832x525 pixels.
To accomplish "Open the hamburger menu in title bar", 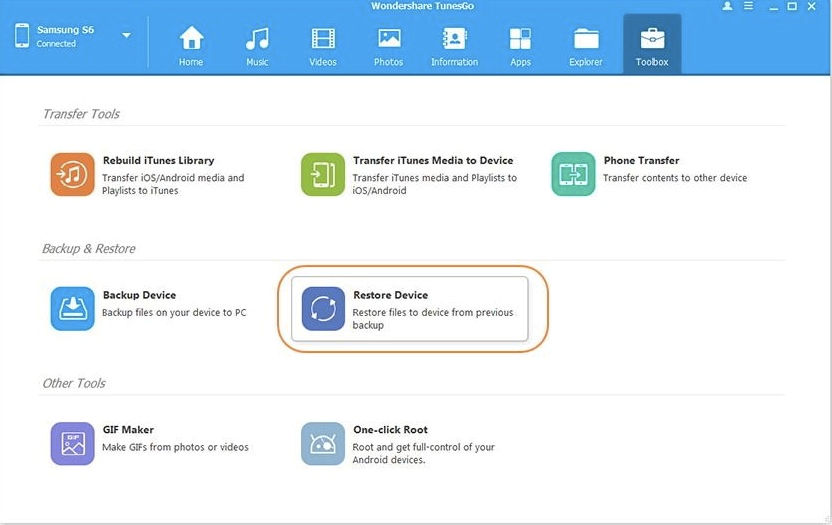I will tap(748, 6).
